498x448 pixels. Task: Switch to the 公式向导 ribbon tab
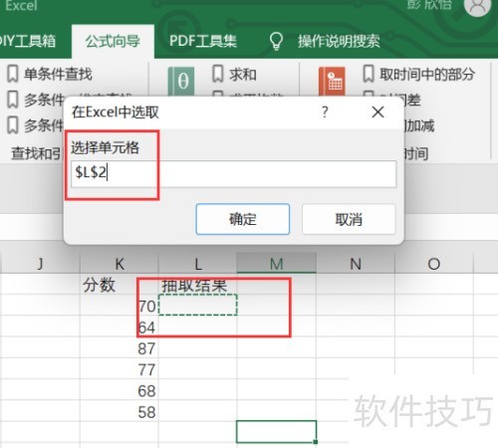tap(113, 41)
